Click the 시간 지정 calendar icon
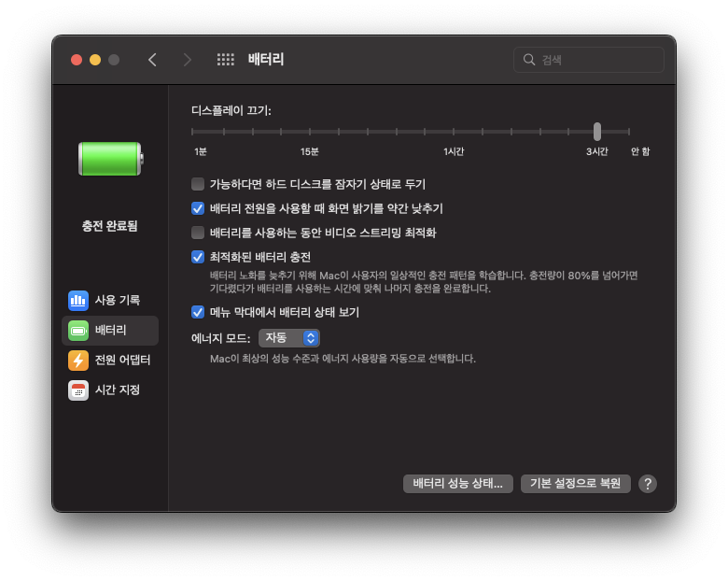Viewport: 728px width, 581px height. click(78, 390)
